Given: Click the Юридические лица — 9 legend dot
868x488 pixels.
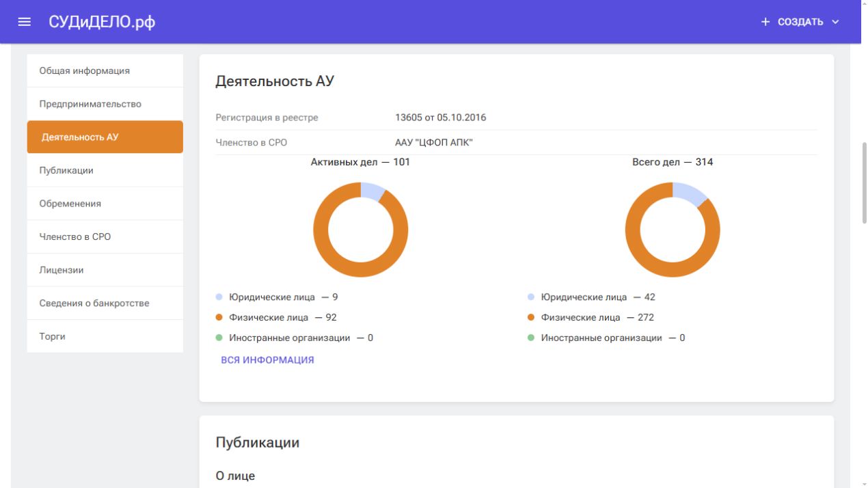Looking at the screenshot, I should (x=219, y=297).
